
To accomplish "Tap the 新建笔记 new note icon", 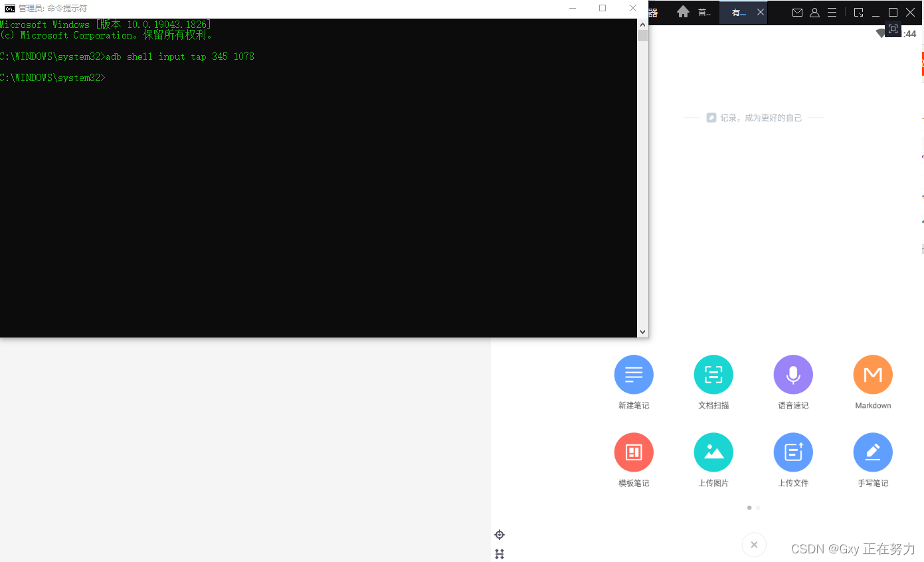I will [634, 375].
